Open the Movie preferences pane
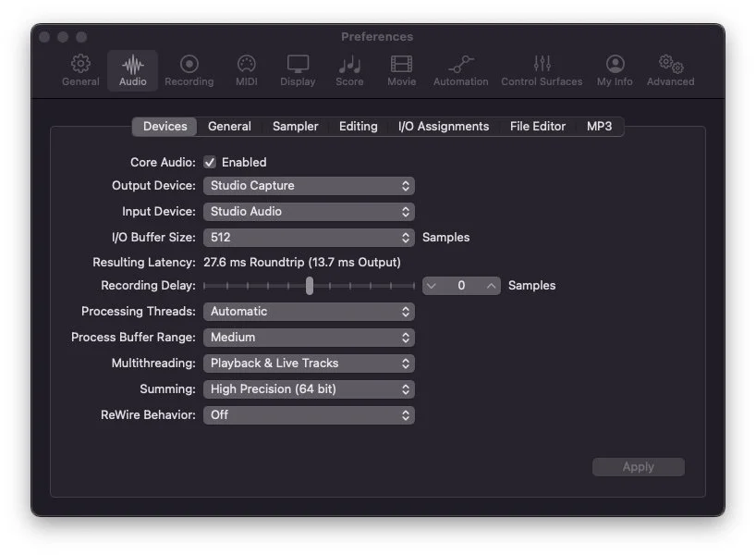The height and width of the screenshot is (555, 756). coord(400,69)
